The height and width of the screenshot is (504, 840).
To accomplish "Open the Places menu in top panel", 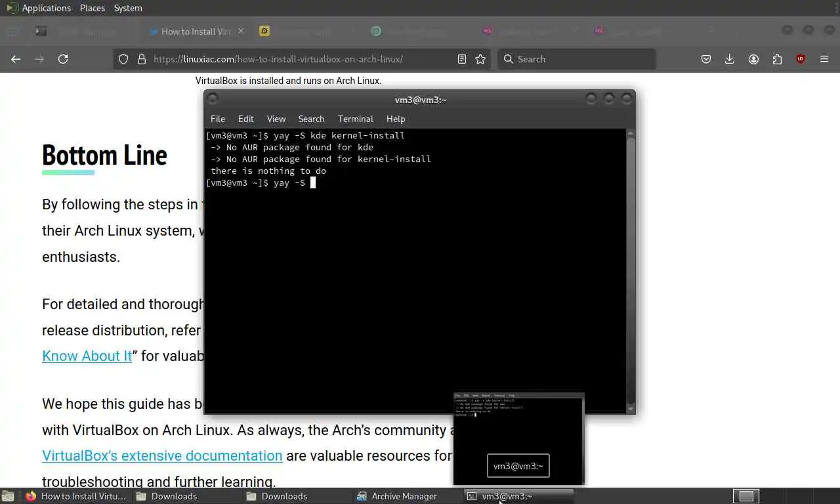I will 93,8.
